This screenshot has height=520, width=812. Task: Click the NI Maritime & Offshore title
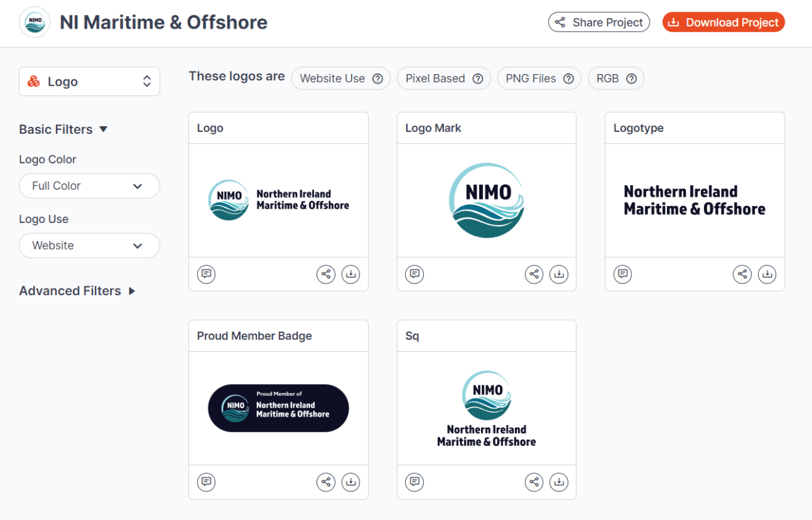(164, 22)
